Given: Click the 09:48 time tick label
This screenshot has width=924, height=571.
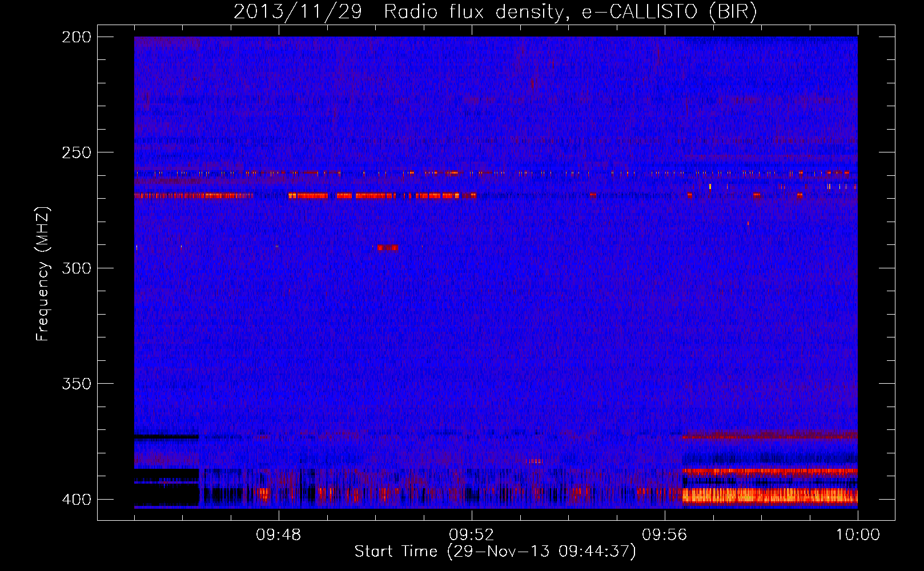Looking at the screenshot, I should [278, 535].
